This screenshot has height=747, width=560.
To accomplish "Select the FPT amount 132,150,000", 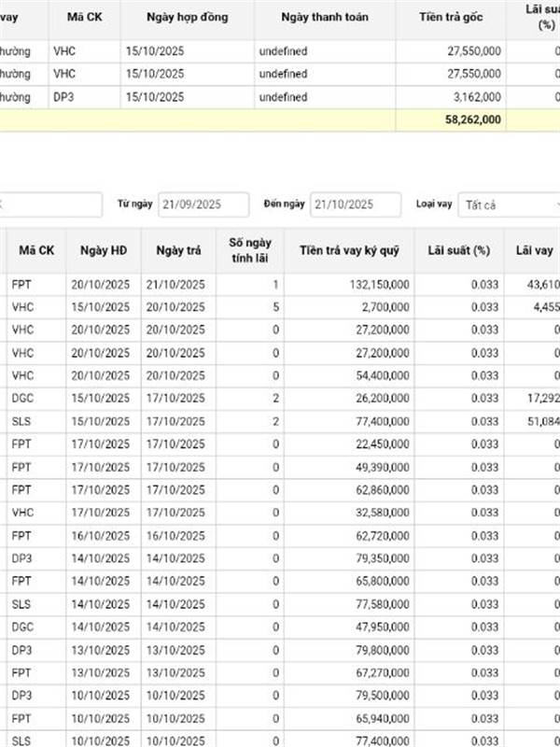I will pyautogui.click(x=379, y=285).
